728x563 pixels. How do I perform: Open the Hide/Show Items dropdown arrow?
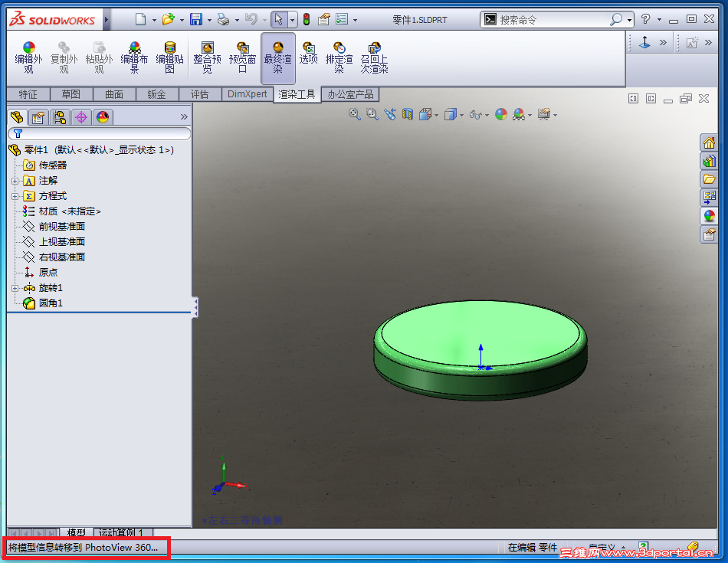click(487, 115)
